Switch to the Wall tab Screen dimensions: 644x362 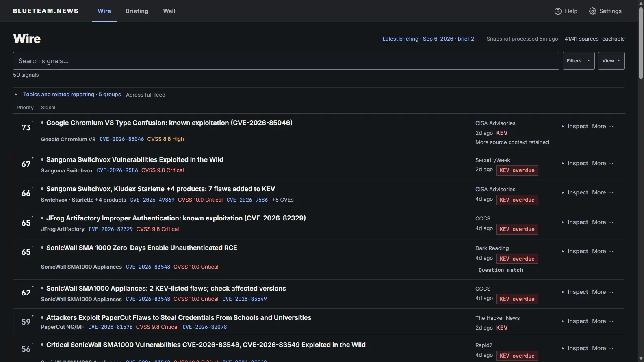169,11
